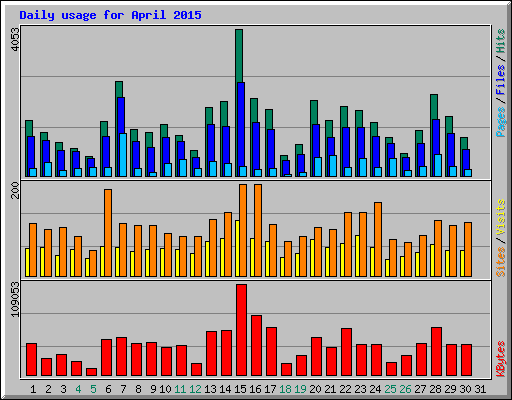
Task: Click day 1 on the x-axis
Action: 33,389
